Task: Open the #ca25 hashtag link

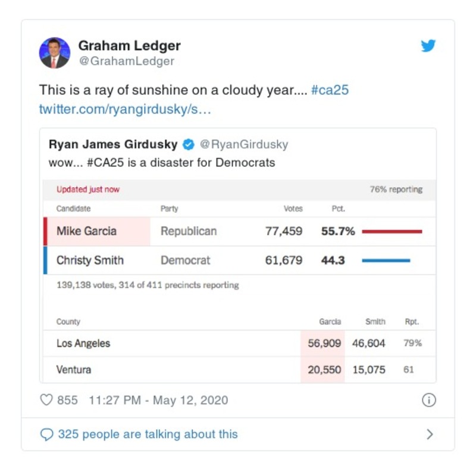Action: (x=330, y=90)
